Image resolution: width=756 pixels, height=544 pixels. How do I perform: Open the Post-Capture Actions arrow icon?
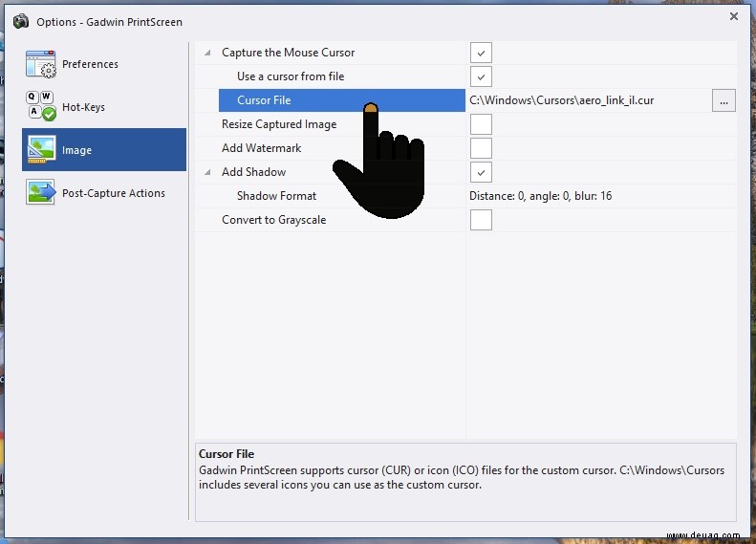41,192
